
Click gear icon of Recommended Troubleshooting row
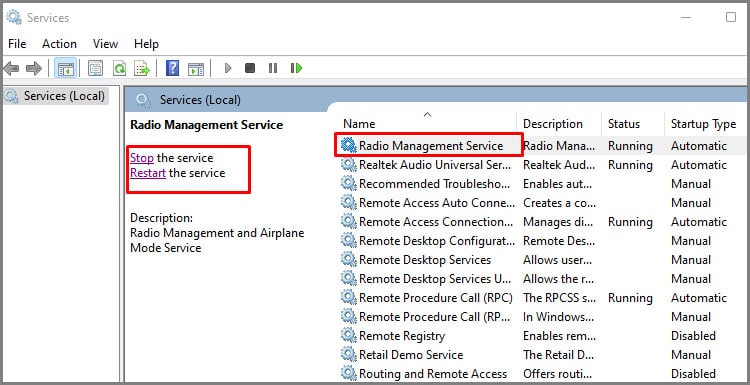tap(349, 184)
